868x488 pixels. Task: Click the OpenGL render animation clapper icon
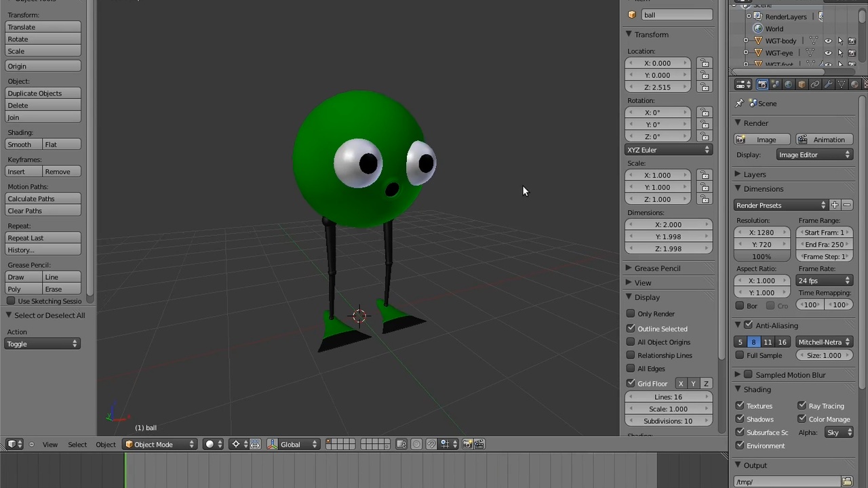479,445
